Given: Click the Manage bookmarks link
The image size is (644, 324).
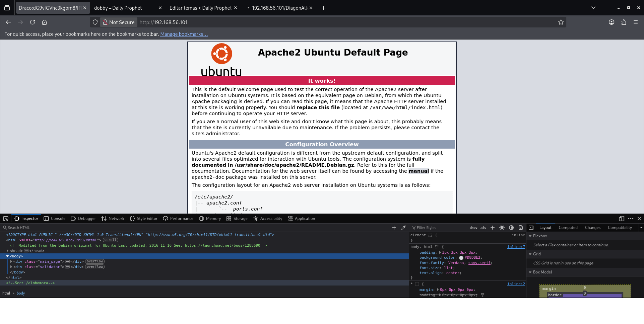Looking at the screenshot, I should point(184,34).
